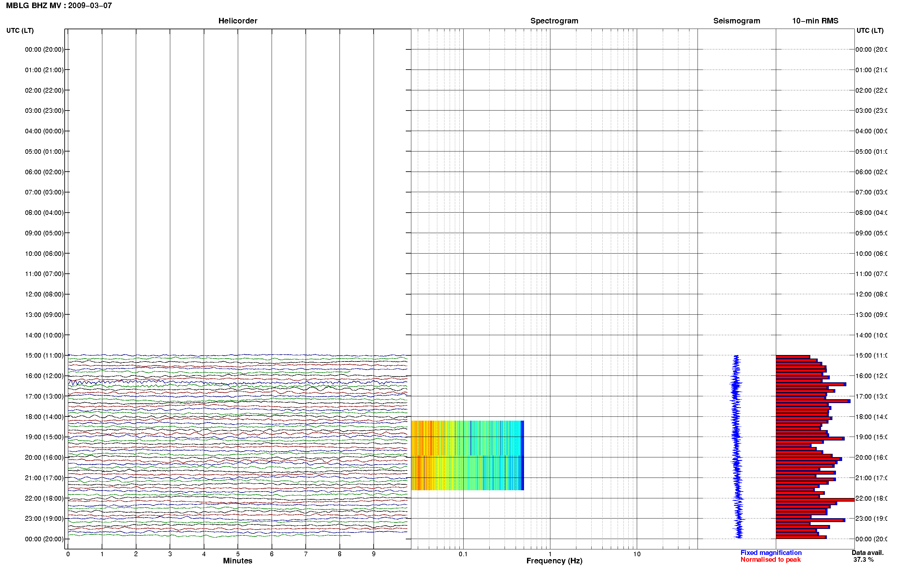This screenshot has height=578, width=924.
Task: Click left axis label '15:00 (11:00)'
Action: (44, 356)
